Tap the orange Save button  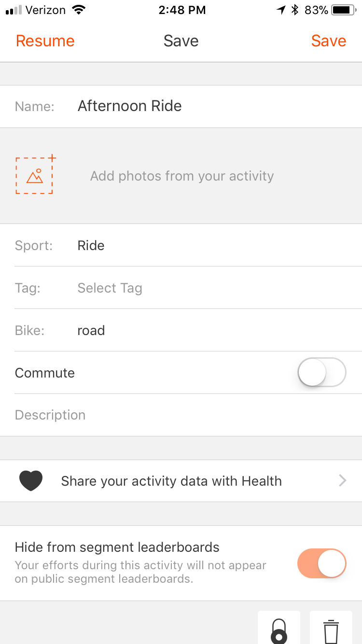point(329,41)
